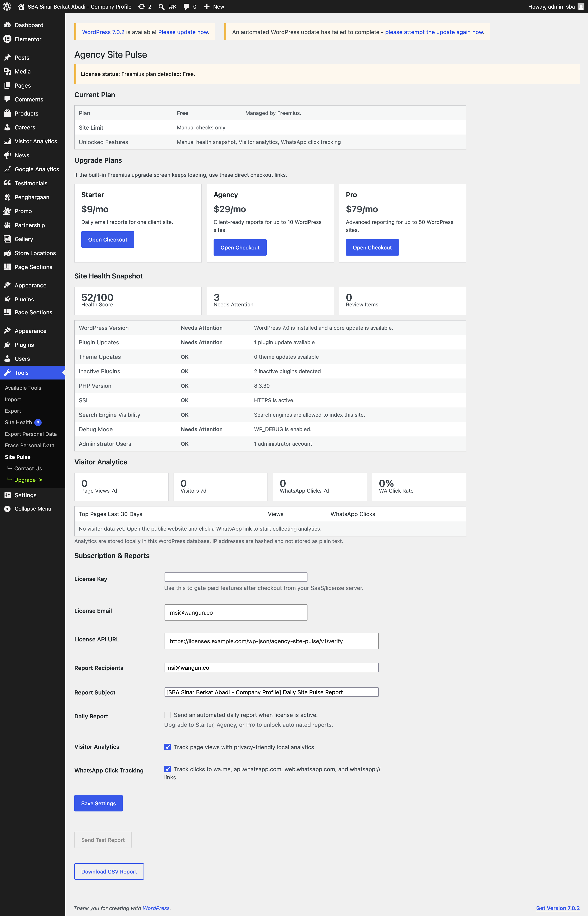The image size is (588, 917).
Task: Click the WP_DEBUG is enabled. table cell
Action: pos(283,430)
